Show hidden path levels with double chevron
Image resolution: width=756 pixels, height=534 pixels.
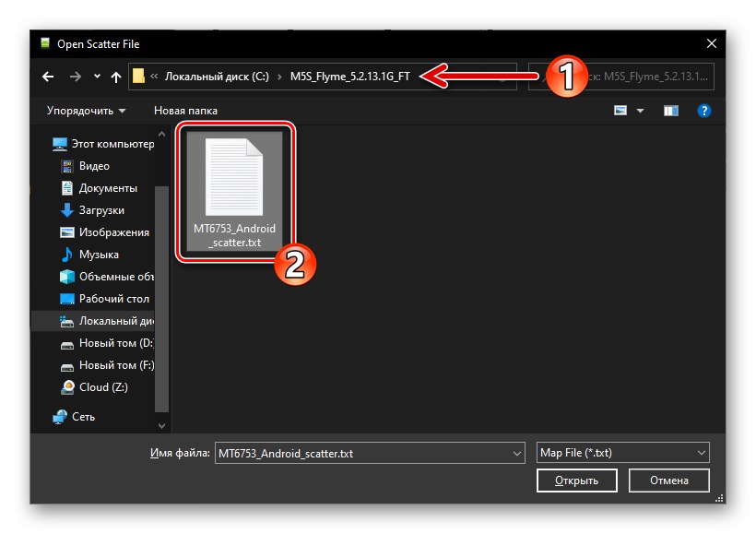tap(154, 77)
